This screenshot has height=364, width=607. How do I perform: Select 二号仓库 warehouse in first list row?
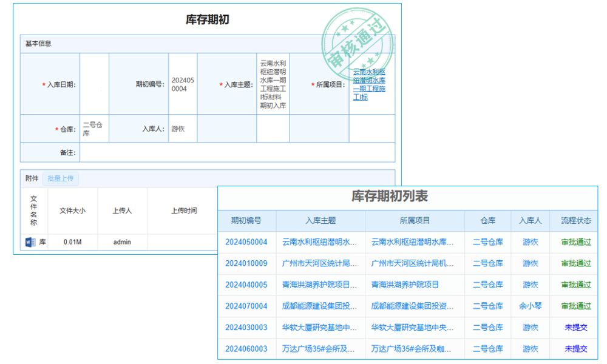click(487, 242)
